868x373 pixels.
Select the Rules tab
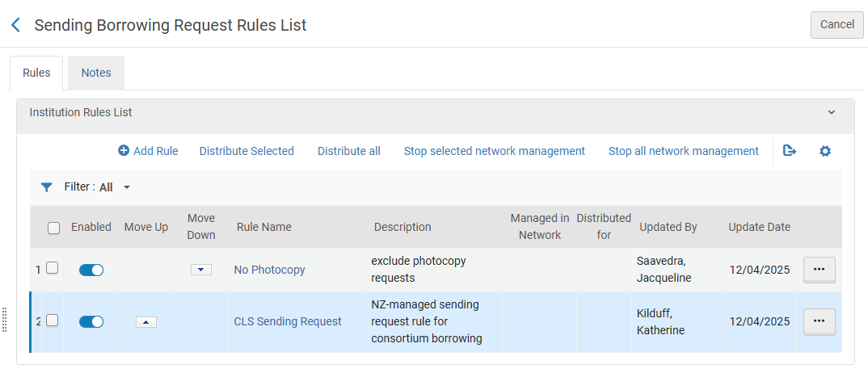pyautogui.click(x=36, y=73)
